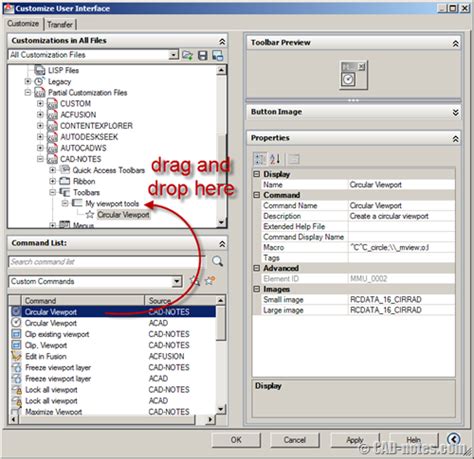Click the magnifier search icon
The width and height of the screenshot is (474, 459).
217,261
